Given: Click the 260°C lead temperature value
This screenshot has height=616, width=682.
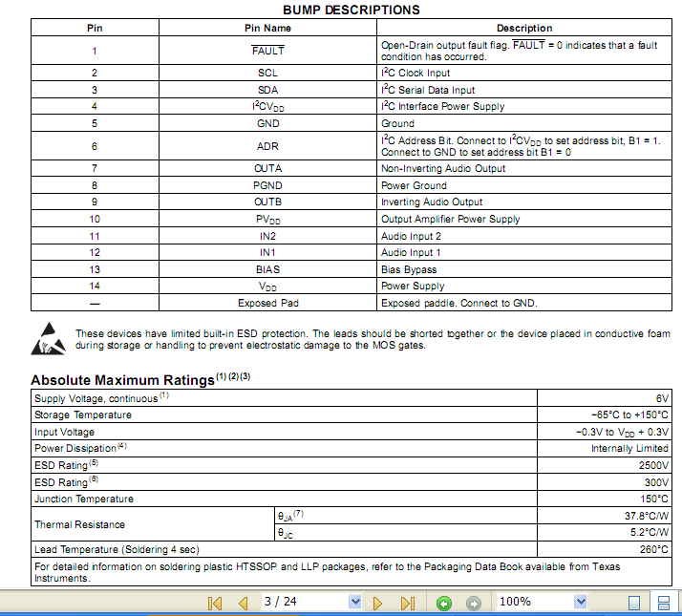Looking at the screenshot, I should point(654,550).
